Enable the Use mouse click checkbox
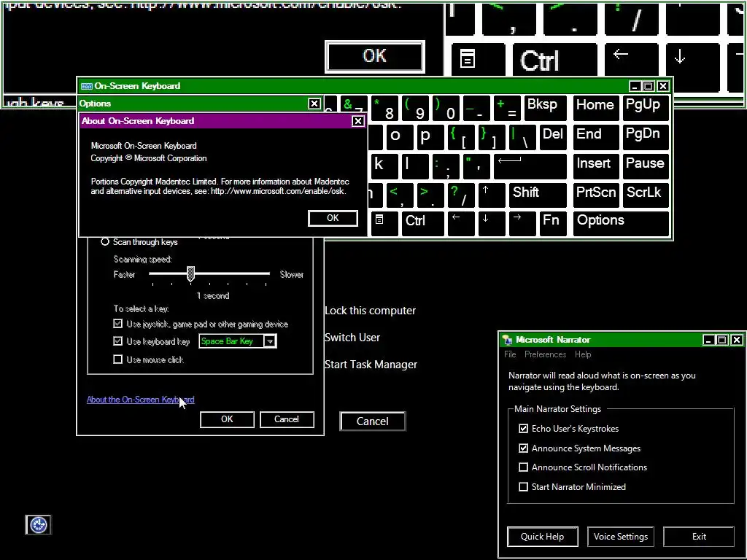The height and width of the screenshot is (560, 747). tap(117, 359)
